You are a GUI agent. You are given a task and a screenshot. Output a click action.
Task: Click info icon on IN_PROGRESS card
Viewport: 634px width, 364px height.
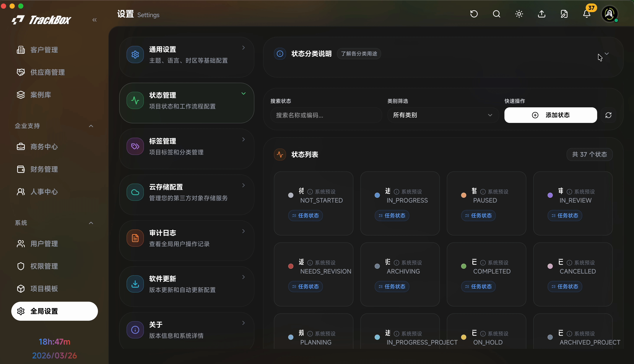[397, 192]
